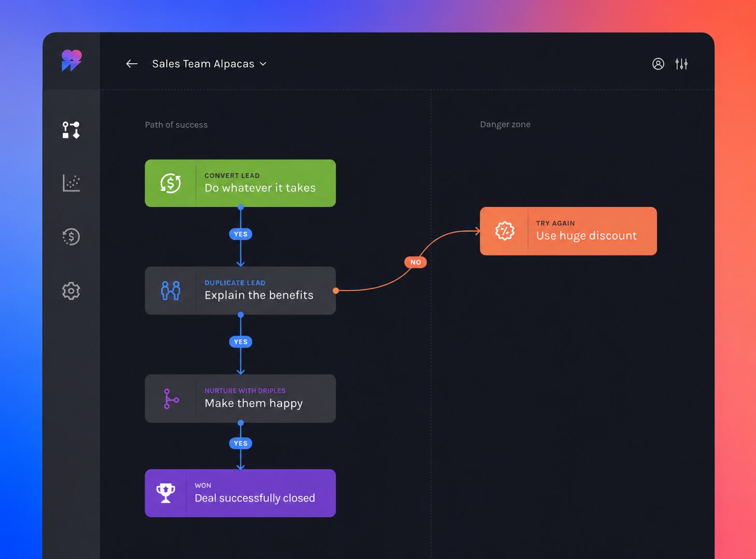
Task: Click the user profile icon
Action: (658, 64)
